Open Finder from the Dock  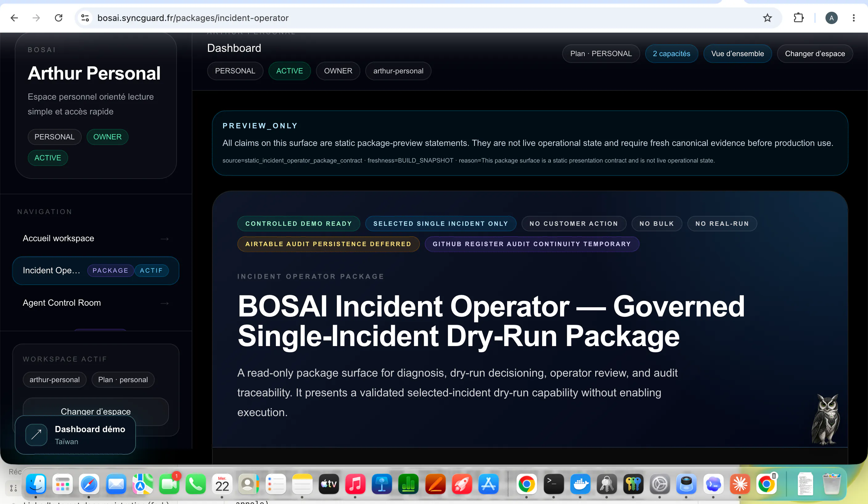click(x=36, y=484)
